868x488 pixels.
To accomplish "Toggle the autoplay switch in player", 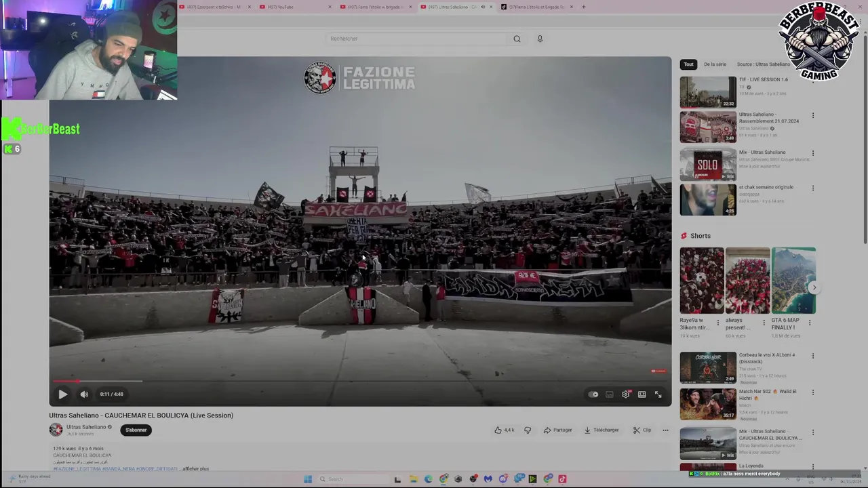I will (x=593, y=394).
